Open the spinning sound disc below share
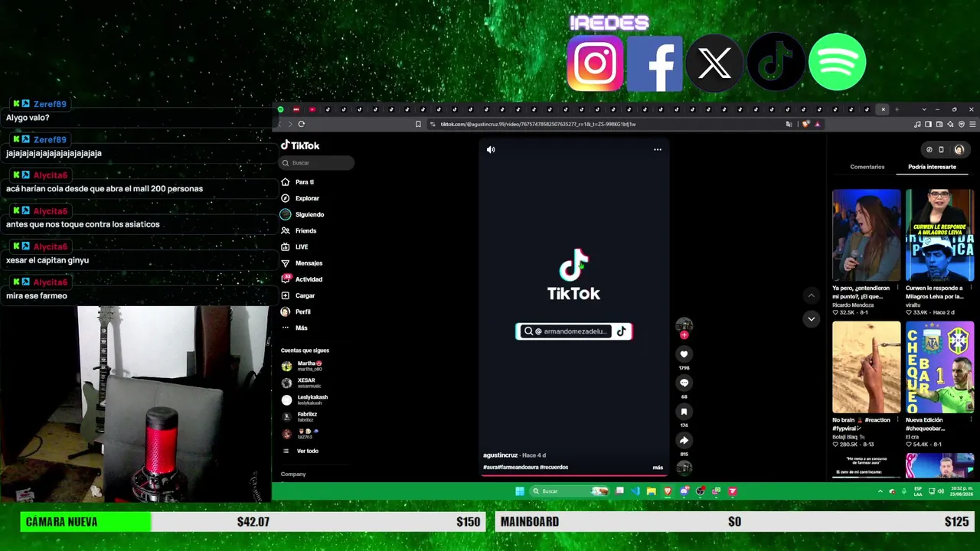Viewport: 980px width, 551px height. [684, 467]
